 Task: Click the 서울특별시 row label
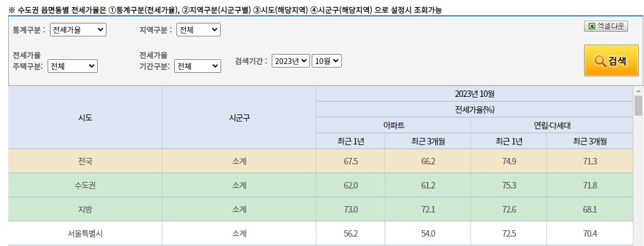tap(85, 234)
